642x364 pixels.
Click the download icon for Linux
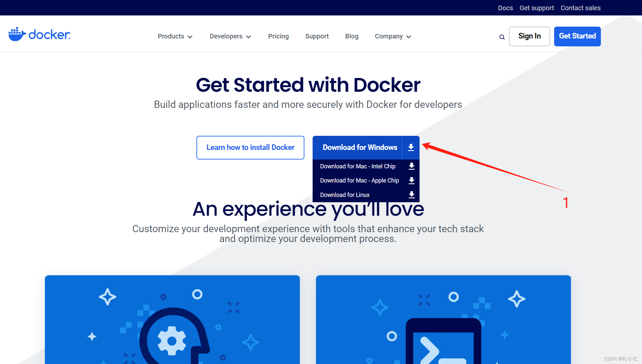coord(411,194)
